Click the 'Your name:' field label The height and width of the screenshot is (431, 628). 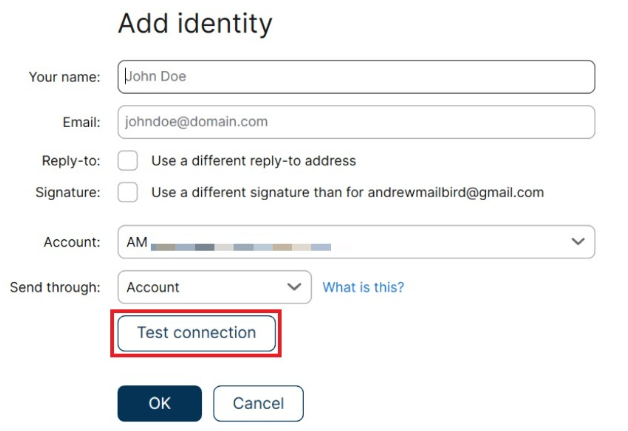coord(64,77)
